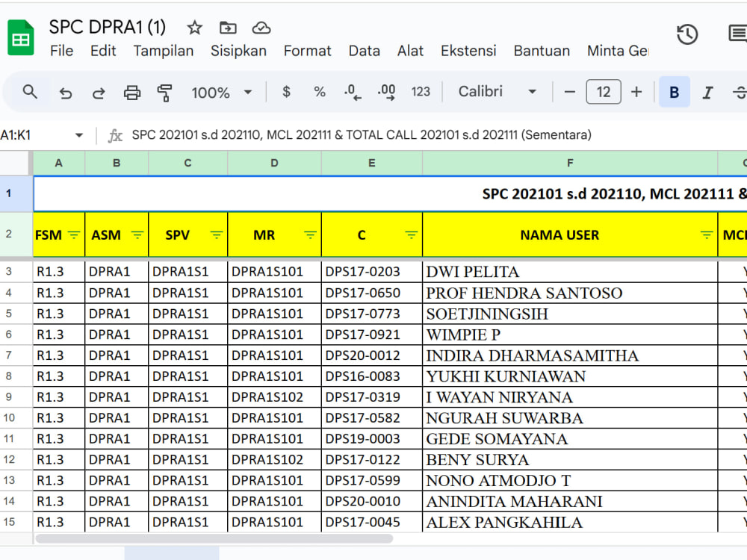The width and height of the screenshot is (747, 560).
Task: Click the horizontal scrollbar thumb
Action: 214,538
